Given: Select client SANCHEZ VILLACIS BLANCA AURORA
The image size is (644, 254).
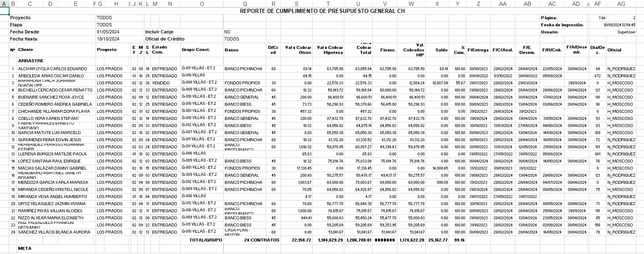Looking at the screenshot, I should tap(54, 232).
